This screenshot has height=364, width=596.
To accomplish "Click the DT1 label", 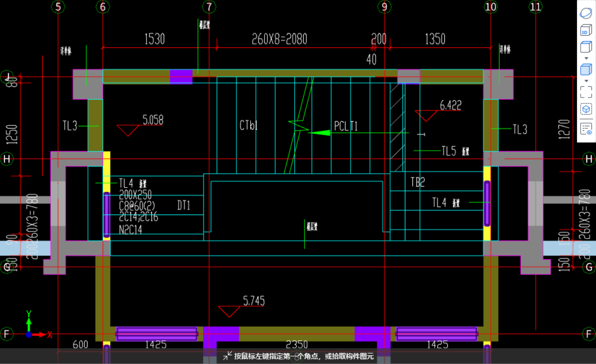I will coord(184,205).
